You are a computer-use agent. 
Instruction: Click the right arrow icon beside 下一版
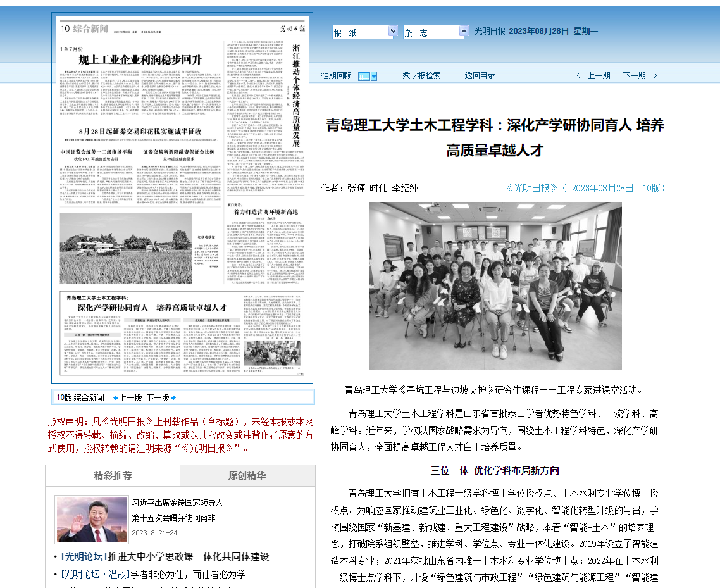click(173, 398)
